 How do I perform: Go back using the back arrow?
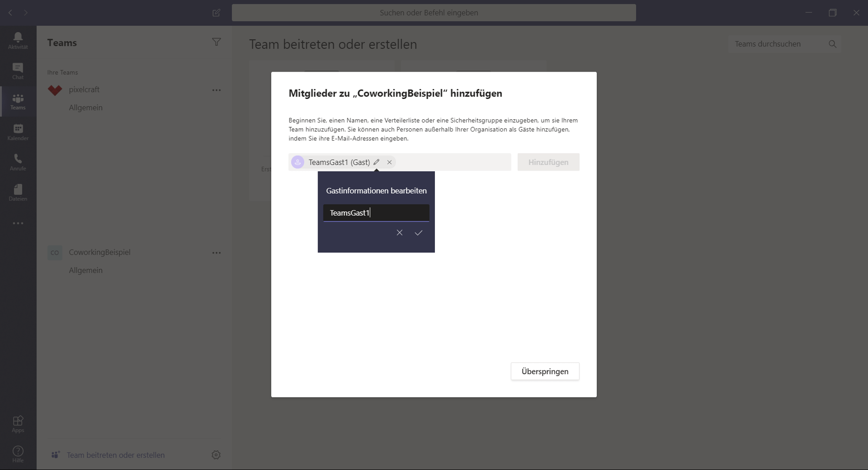pos(10,13)
